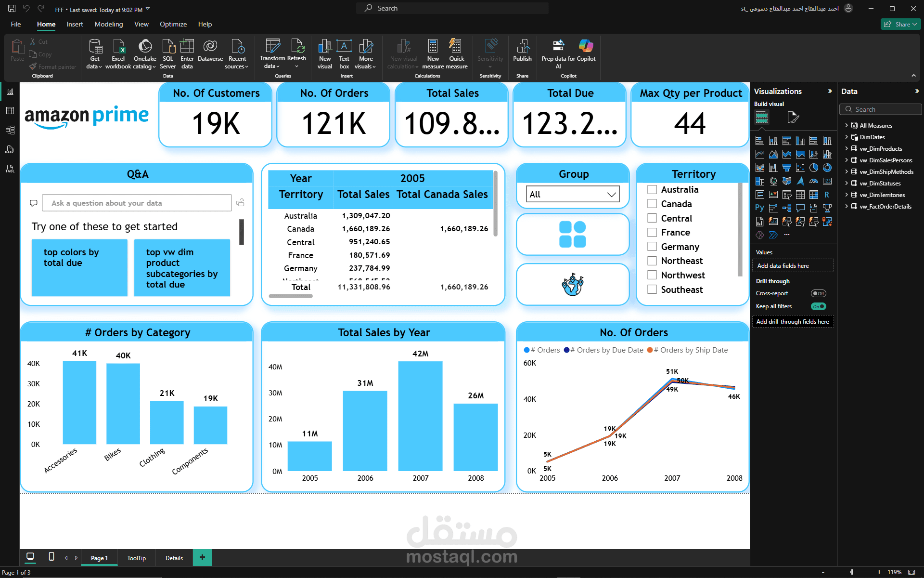Turn on Cross-report drill through toggle

pyautogui.click(x=818, y=293)
